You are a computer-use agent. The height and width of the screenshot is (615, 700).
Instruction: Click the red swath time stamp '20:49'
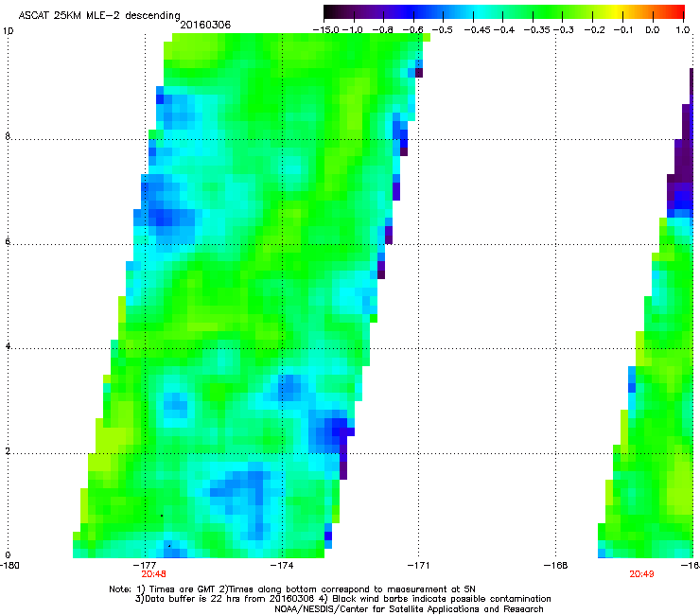tap(641, 574)
